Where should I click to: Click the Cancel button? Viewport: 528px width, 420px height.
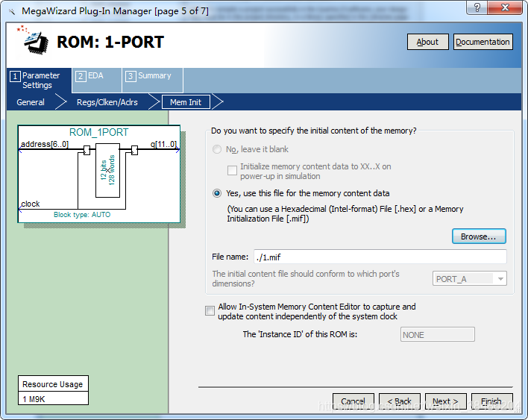353,401
